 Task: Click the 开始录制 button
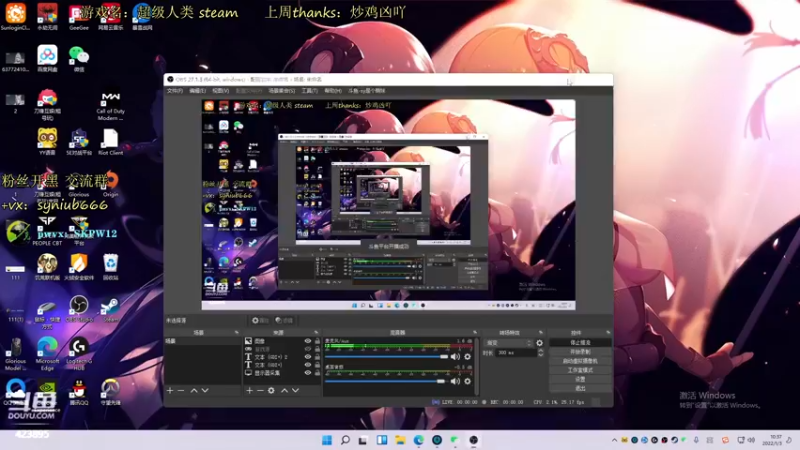point(580,352)
